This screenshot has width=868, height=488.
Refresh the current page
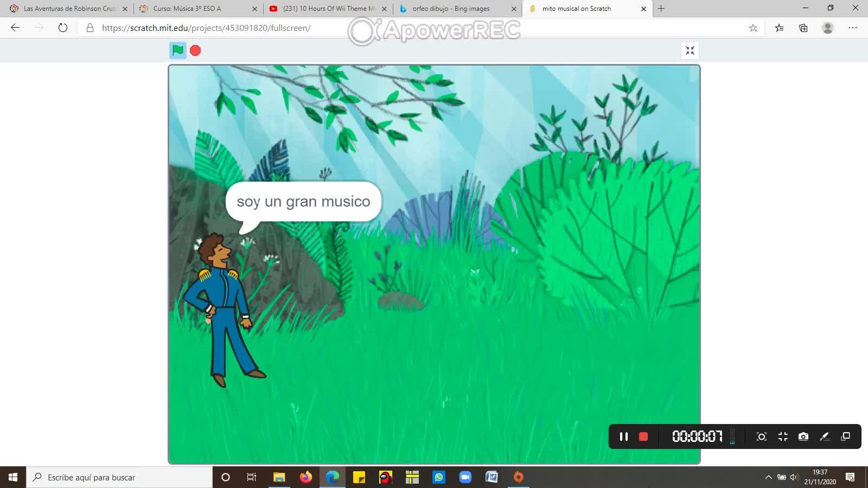(63, 28)
